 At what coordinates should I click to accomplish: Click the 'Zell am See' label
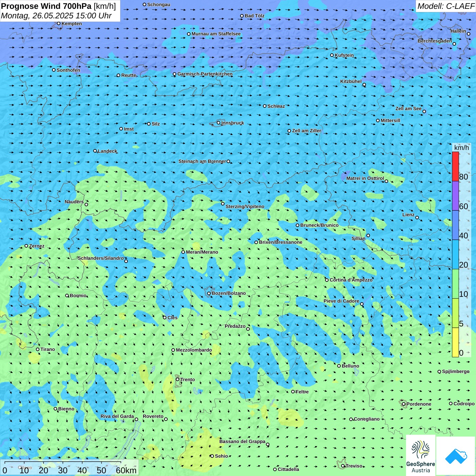[408, 108]
